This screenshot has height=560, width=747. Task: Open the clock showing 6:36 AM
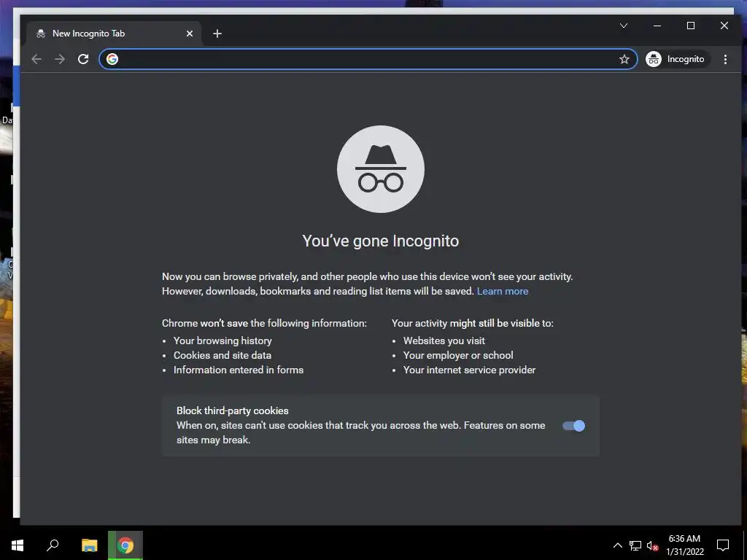(684, 539)
